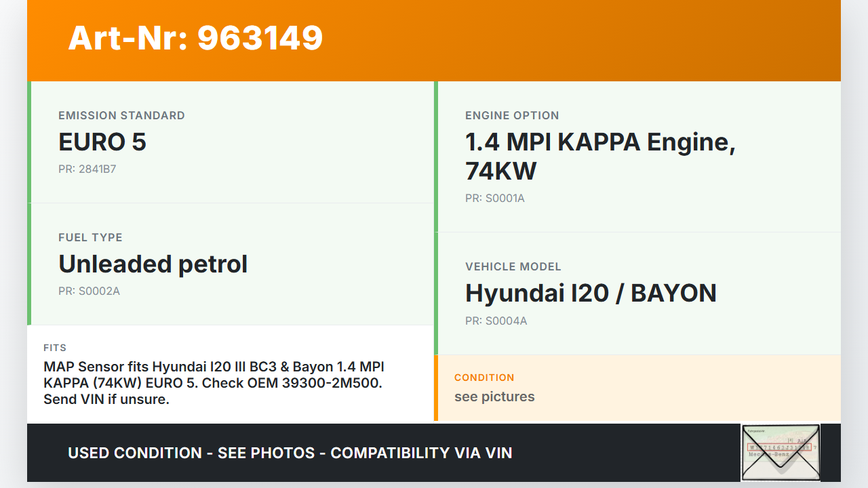Click the PR: S0001A code
The image size is (868, 488).
[x=494, y=198]
